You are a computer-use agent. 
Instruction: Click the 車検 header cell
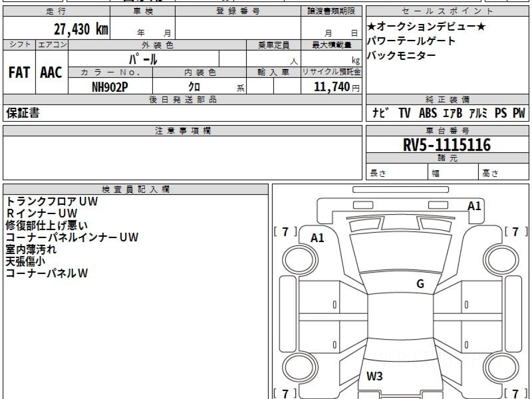point(143,12)
